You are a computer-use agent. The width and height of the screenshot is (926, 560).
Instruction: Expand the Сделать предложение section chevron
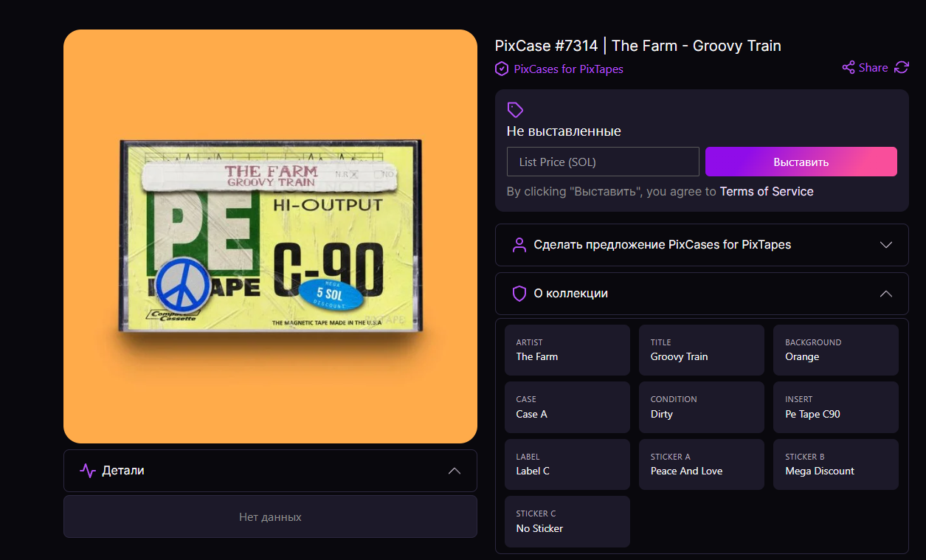(886, 245)
